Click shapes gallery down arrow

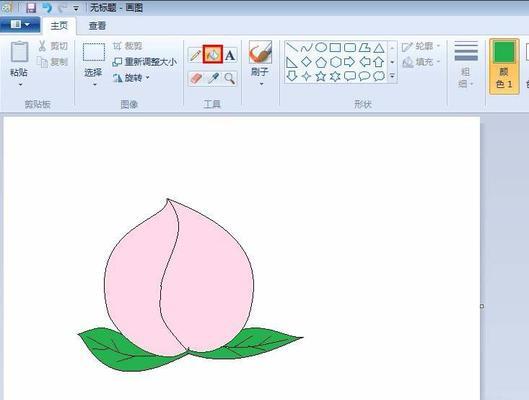(x=392, y=62)
